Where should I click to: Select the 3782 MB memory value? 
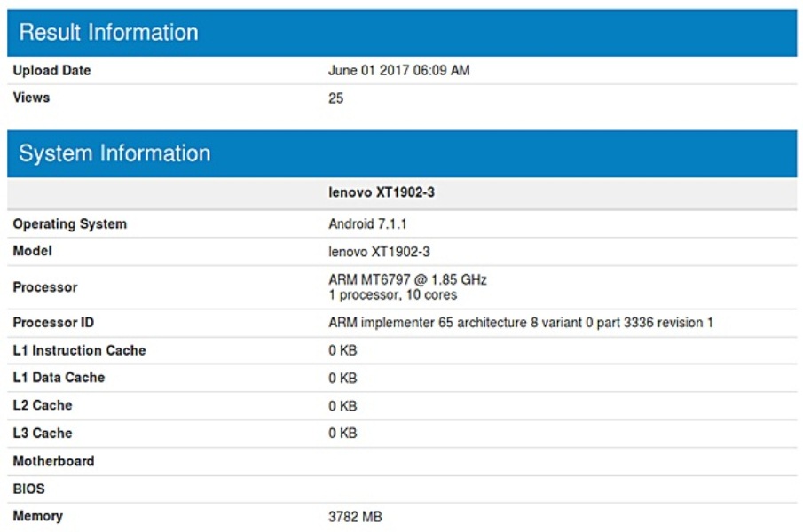coord(355,517)
